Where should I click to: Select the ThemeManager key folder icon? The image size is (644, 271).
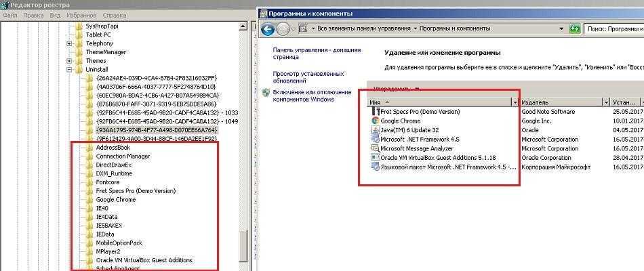click(x=79, y=52)
